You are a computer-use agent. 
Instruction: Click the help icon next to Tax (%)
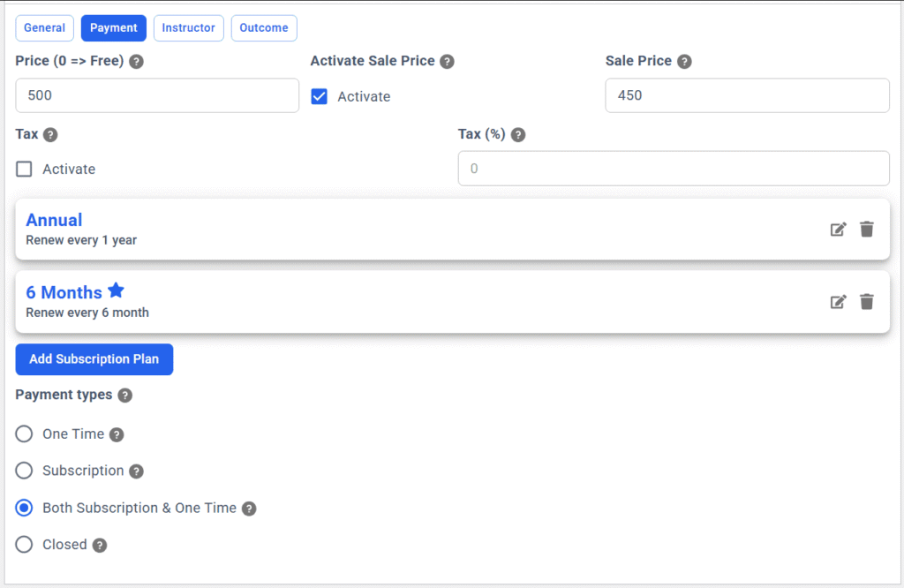pyautogui.click(x=518, y=135)
